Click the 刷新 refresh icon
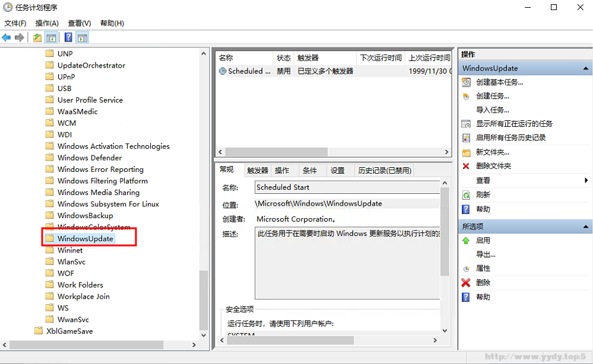The height and width of the screenshot is (364, 593). (x=467, y=195)
